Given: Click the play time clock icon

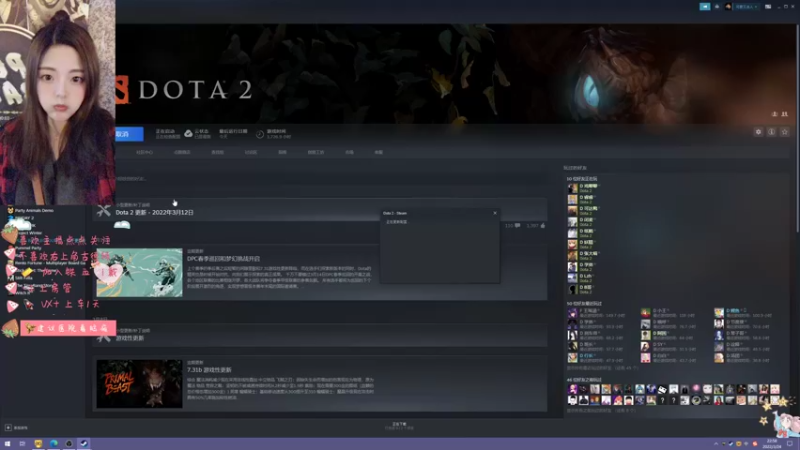Looking at the screenshot, I should click(260, 134).
